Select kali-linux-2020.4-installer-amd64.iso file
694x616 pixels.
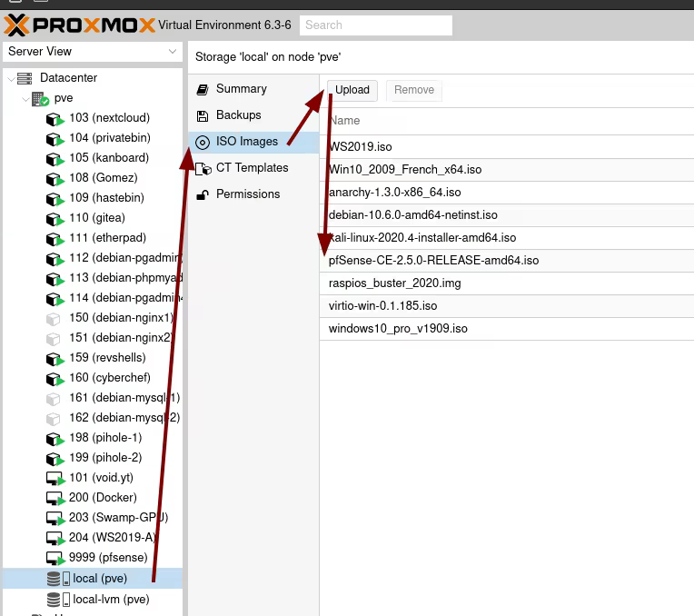click(507, 238)
